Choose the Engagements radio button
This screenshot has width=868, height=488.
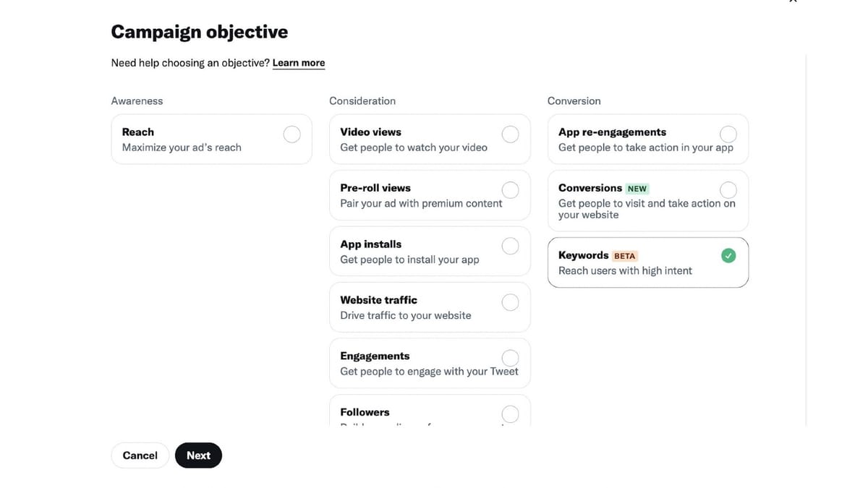(x=510, y=358)
